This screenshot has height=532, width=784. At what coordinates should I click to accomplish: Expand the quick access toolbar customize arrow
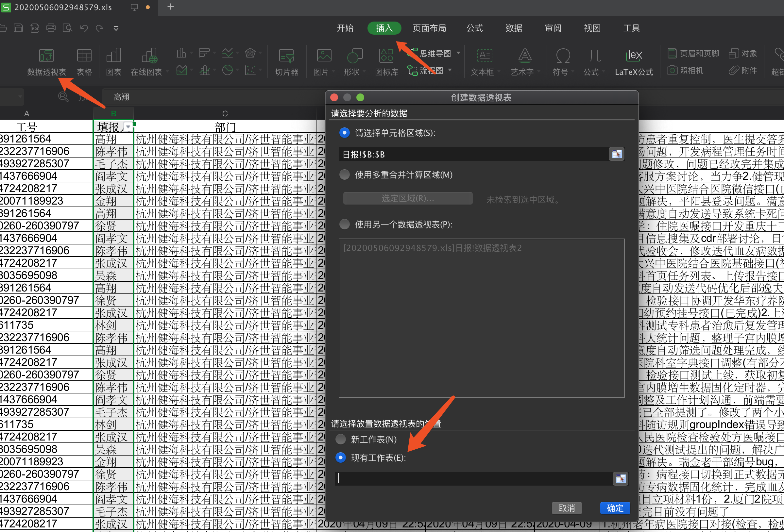(x=116, y=28)
